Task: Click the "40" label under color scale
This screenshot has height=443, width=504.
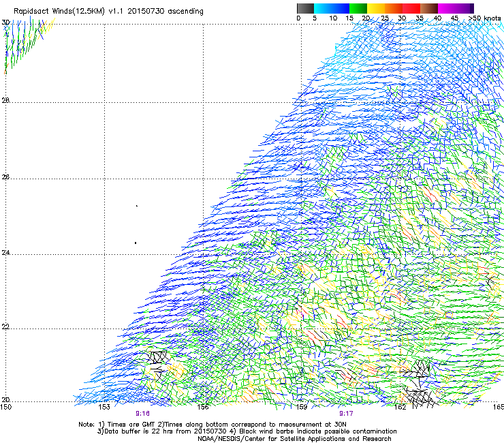Action: 437,18
